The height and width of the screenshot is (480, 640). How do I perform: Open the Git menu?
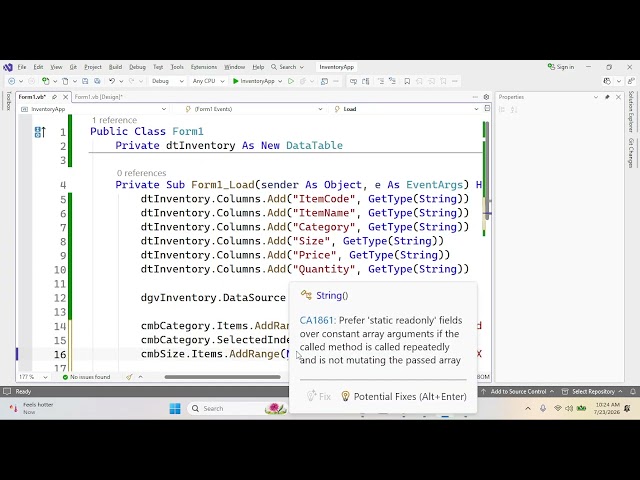pyautogui.click(x=73, y=67)
